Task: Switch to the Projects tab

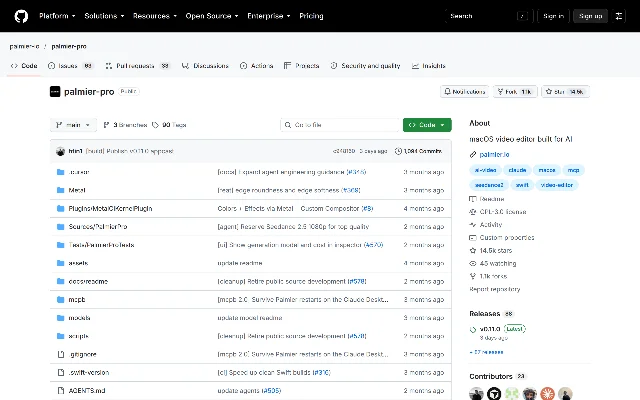Action: 302,66
